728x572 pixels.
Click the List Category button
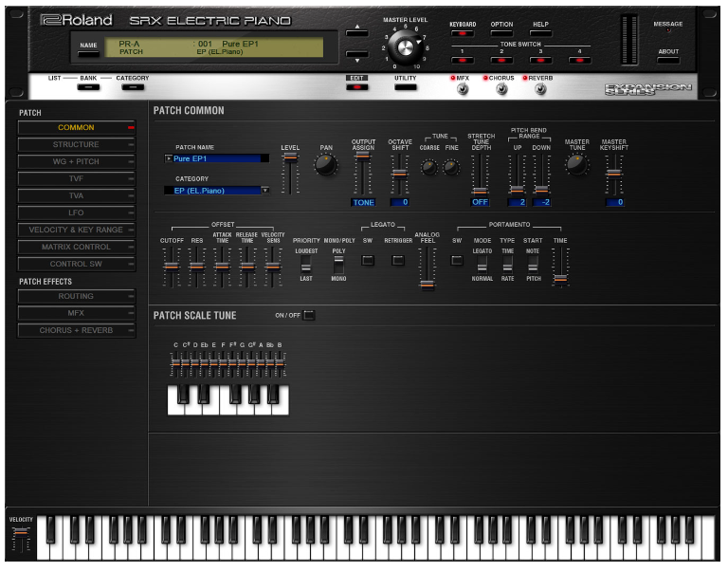pos(133,87)
